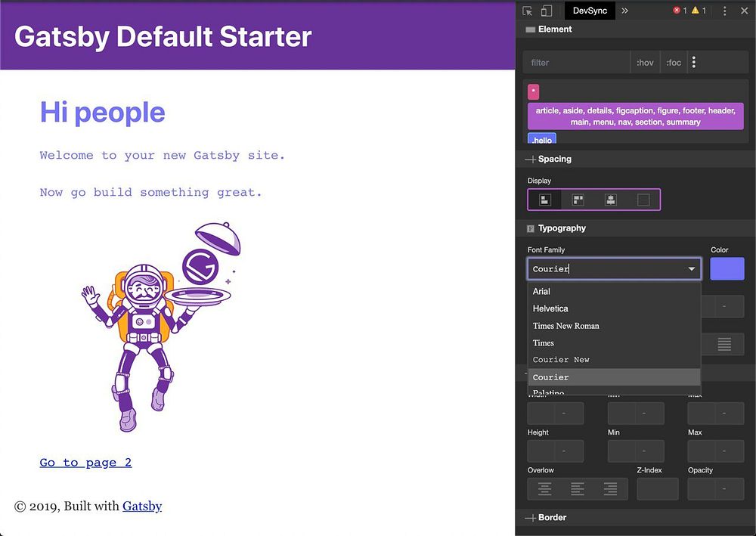Select the pink asterisk selector chip
This screenshot has width=756, height=536.
pos(533,91)
